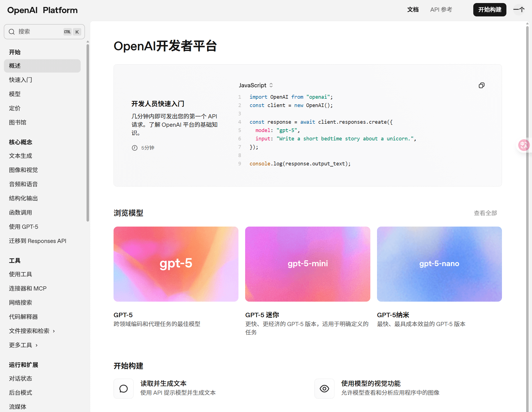The image size is (532, 412).
Task: Switch to the API 参考 tab
Action: tap(441, 10)
